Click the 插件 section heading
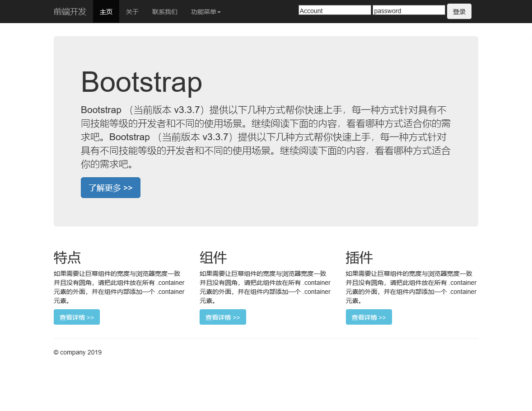Image resolution: width=532 pixels, height=411 pixels. (359, 257)
